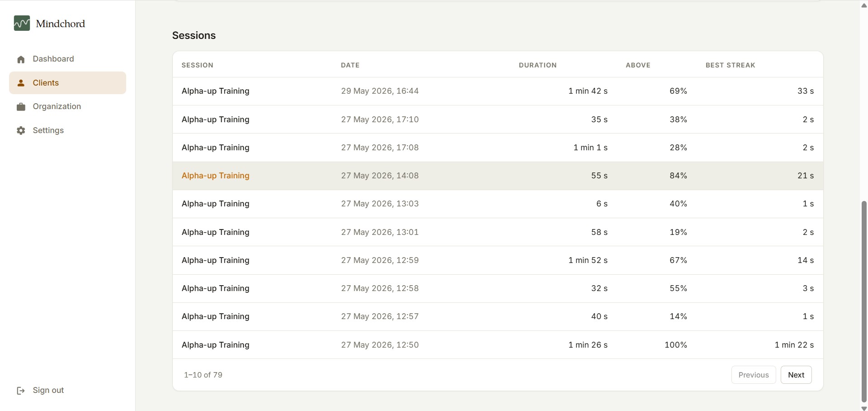Image resolution: width=868 pixels, height=411 pixels.
Task: Click the page scrollbar thumb
Action: pos(864,302)
